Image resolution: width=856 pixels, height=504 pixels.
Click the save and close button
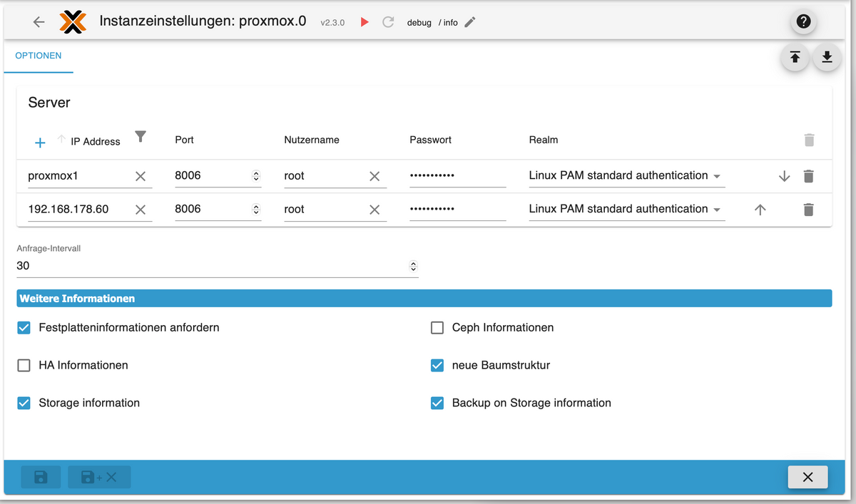coord(99,477)
